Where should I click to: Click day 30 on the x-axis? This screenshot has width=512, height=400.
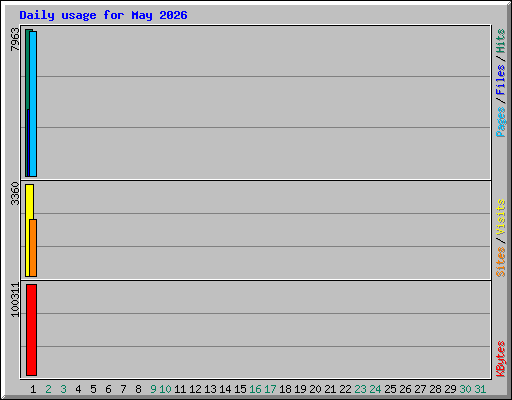pos(465,389)
